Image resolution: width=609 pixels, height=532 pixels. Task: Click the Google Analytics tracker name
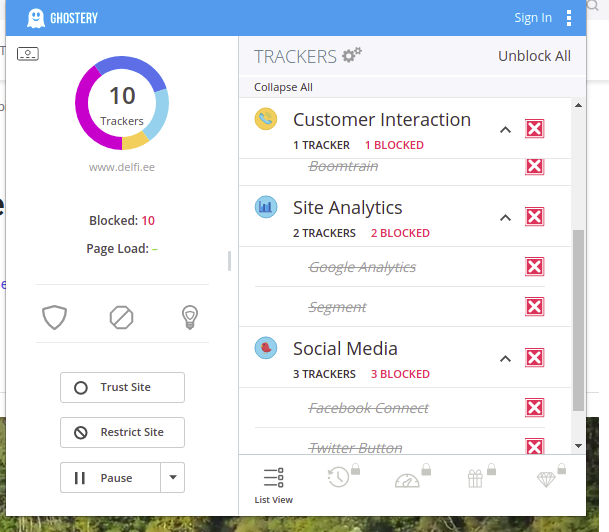[362, 267]
